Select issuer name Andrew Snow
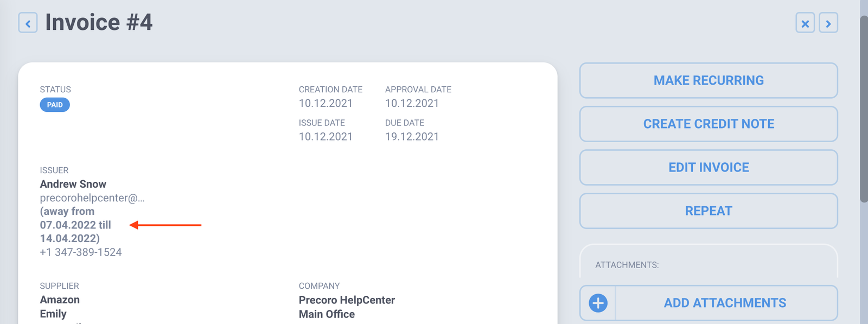The image size is (868, 324). click(x=73, y=184)
